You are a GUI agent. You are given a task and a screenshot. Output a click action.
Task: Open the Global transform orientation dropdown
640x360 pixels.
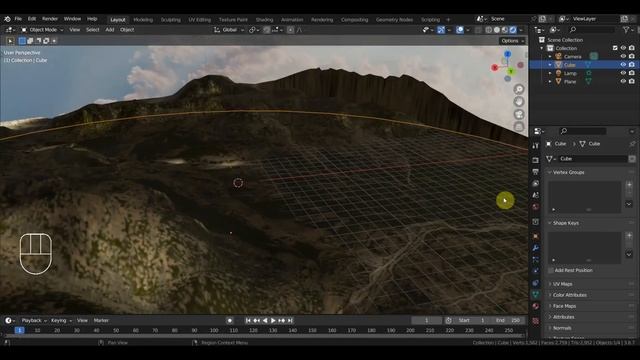coord(229,30)
